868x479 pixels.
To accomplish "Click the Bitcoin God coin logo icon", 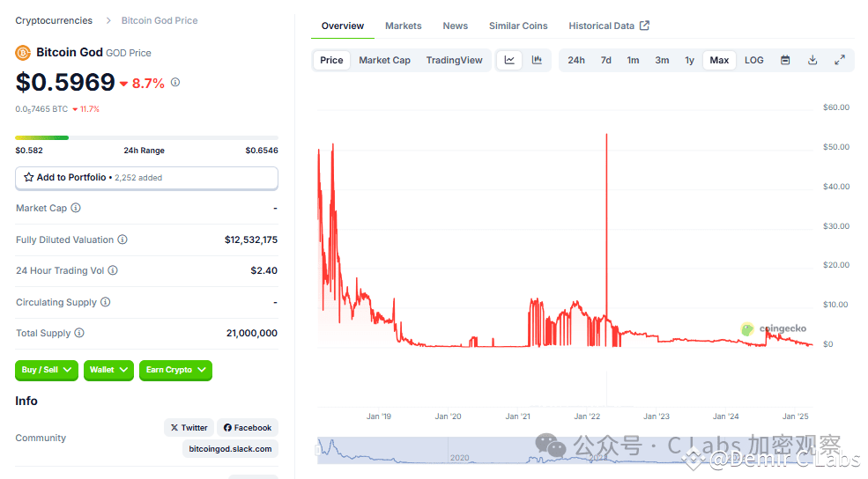I will click(x=23, y=53).
